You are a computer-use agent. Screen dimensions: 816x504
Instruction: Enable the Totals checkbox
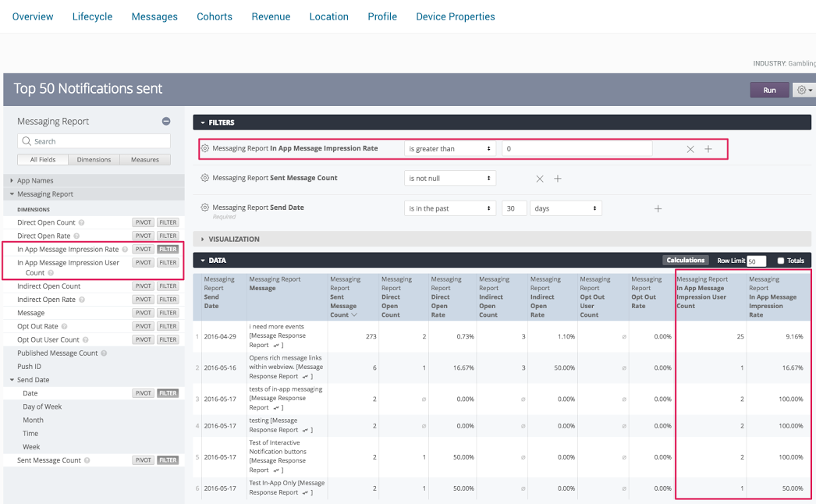(x=781, y=261)
